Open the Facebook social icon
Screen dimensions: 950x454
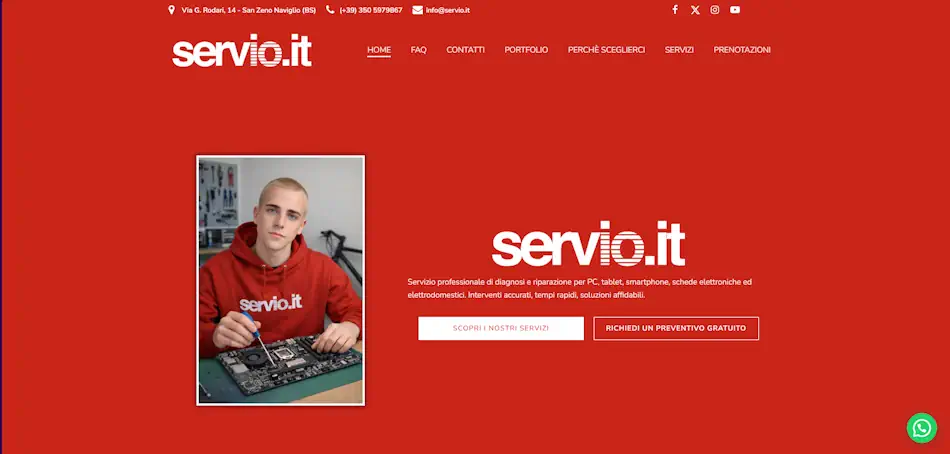pos(675,10)
